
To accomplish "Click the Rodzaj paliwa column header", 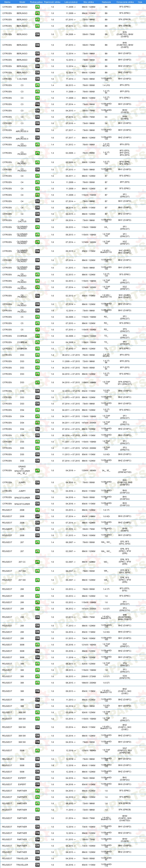I will point(36,2).
